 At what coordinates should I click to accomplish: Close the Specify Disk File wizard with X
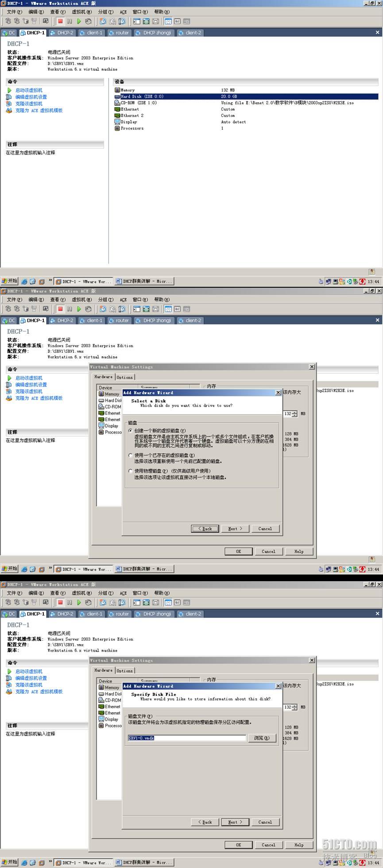click(x=278, y=686)
